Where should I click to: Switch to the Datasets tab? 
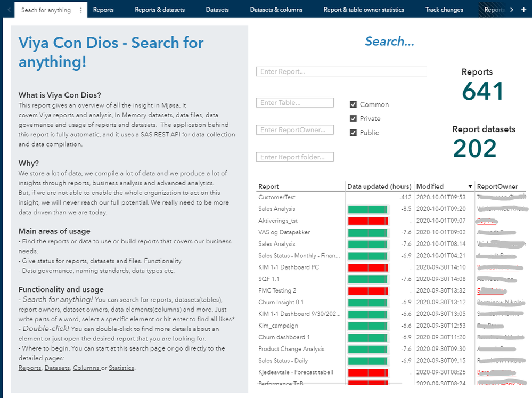pos(217,10)
